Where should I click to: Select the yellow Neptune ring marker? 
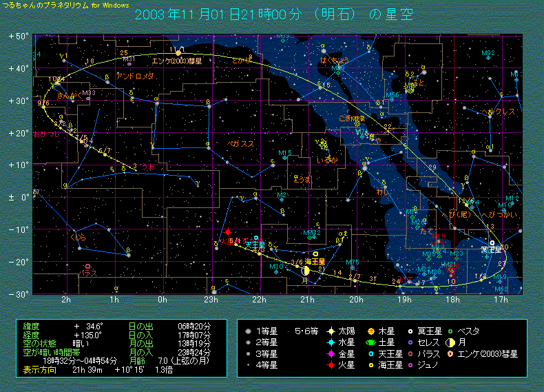pos(315,254)
